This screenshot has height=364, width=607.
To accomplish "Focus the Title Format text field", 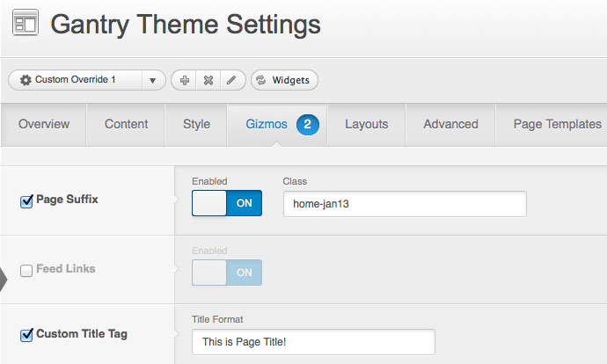I will (313, 342).
